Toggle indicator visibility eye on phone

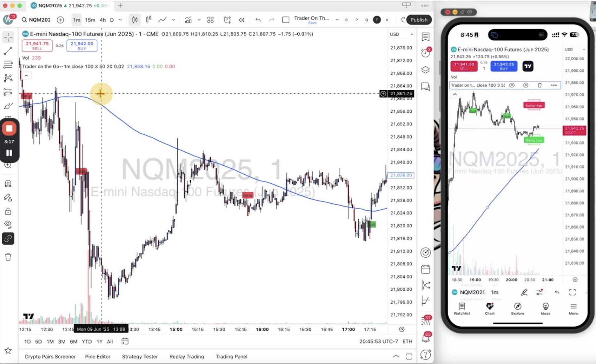[x=512, y=85]
